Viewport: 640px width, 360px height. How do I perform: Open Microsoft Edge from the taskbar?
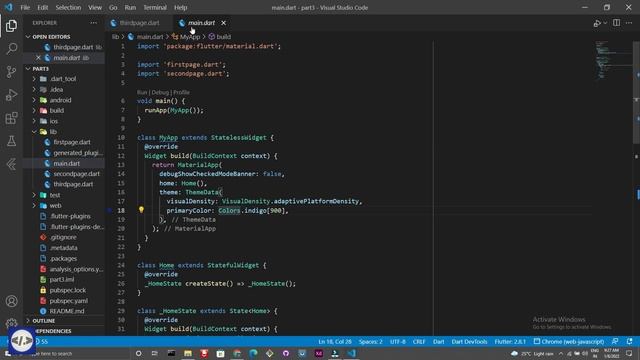[253, 353]
